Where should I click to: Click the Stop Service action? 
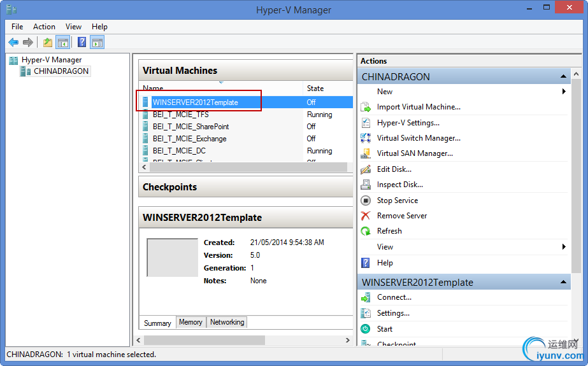(x=398, y=201)
